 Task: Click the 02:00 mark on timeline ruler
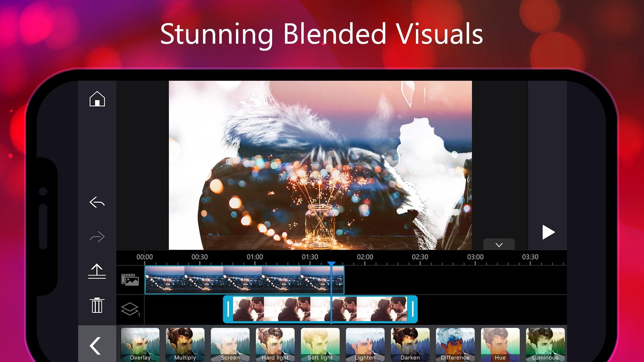click(x=365, y=257)
